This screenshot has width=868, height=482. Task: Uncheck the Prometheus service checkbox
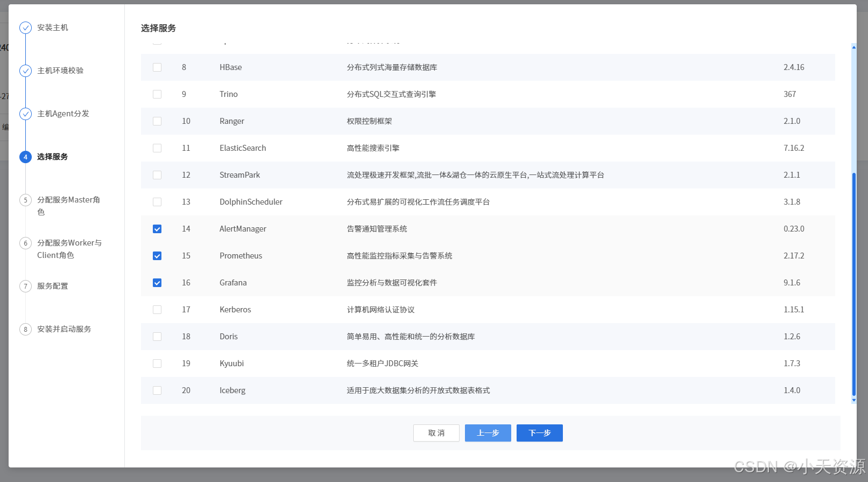(x=157, y=256)
